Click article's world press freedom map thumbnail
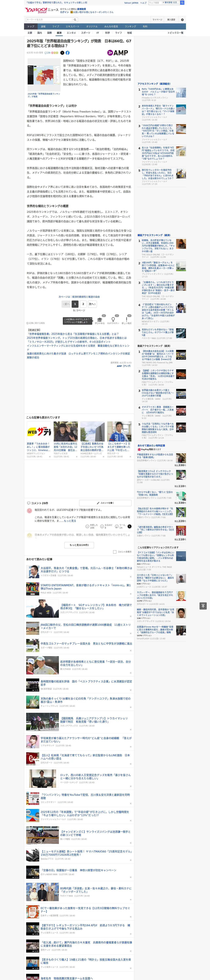The width and height of the screenshot is (210, 980). coord(44,75)
